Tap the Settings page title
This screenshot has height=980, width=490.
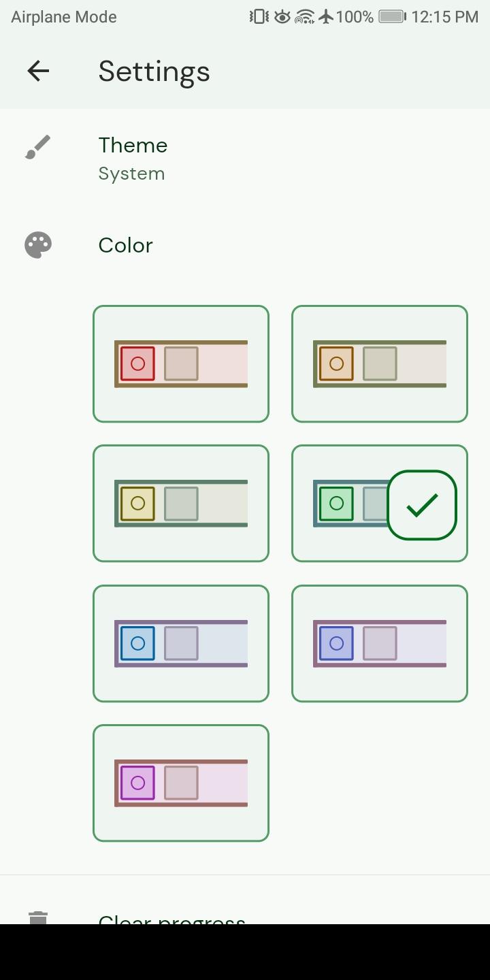154,71
